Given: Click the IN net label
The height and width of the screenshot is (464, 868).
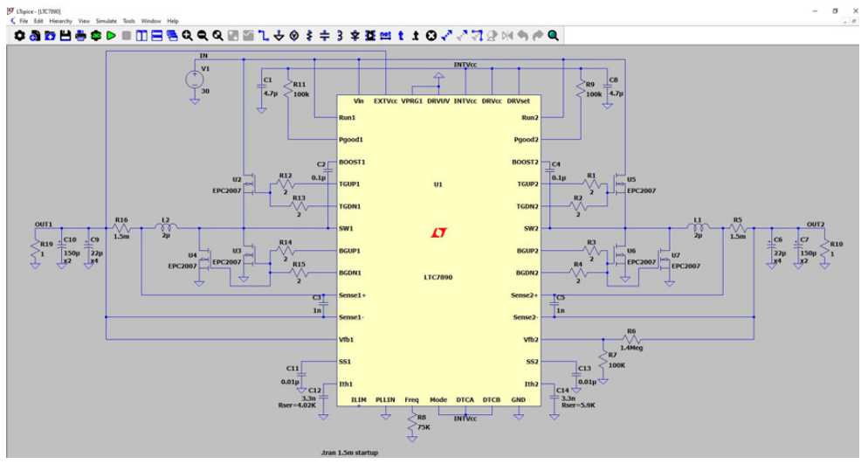Looking at the screenshot, I should click(x=203, y=56).
